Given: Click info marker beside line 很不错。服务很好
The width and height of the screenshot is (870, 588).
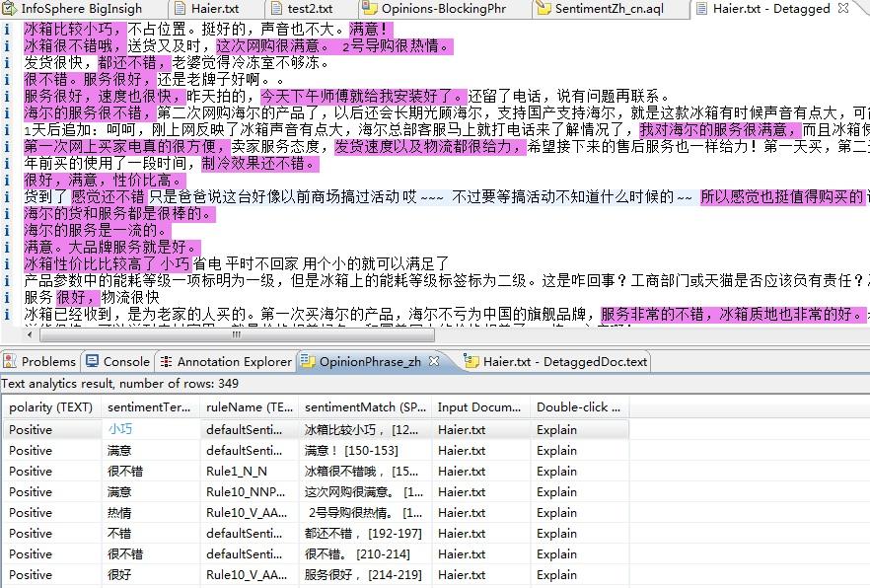Looking at the screenshot, I should click(x=6, y=79).
